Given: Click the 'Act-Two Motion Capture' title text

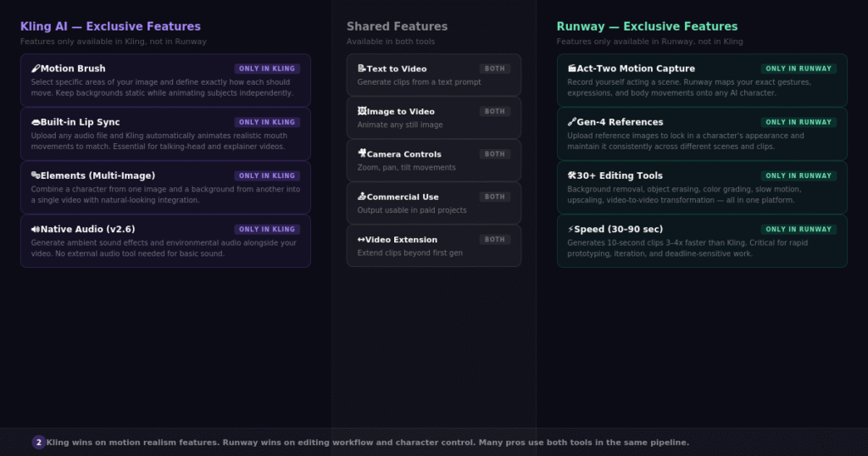Looking at the screenshot, I should click(636, 69).
